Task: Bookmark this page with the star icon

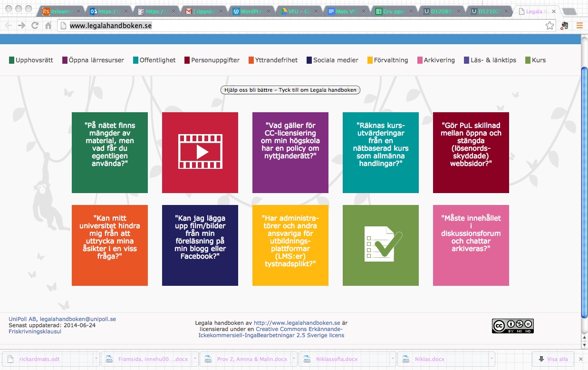Action: [549, 26]
